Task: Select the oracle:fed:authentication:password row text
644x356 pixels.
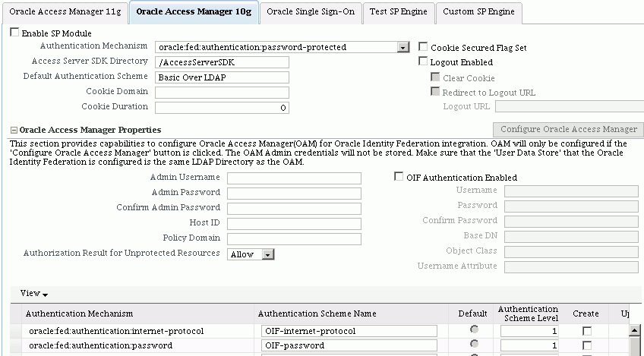Action: point(100,345)
